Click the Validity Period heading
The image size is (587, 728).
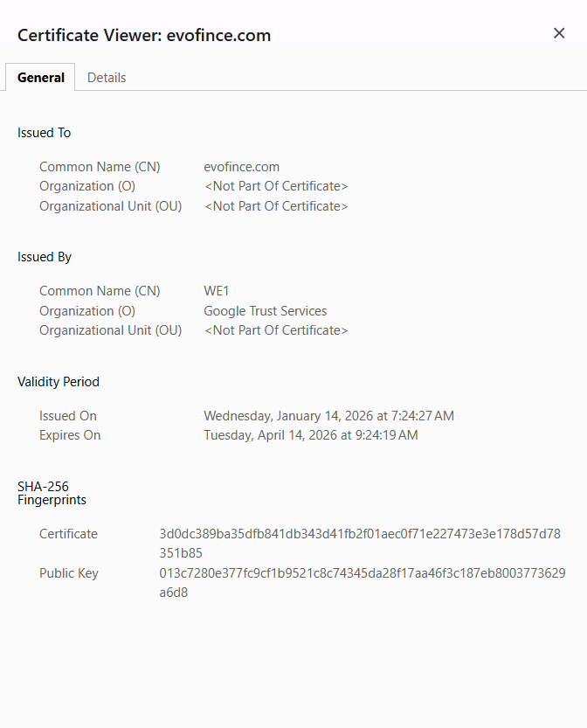coord(59,382)
